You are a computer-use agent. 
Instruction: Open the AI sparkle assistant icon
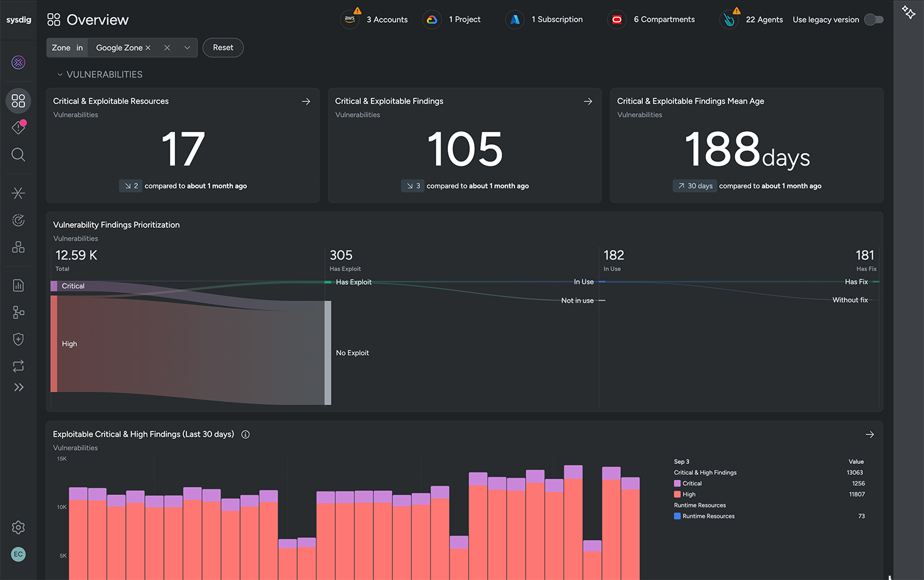click(909, 12)
